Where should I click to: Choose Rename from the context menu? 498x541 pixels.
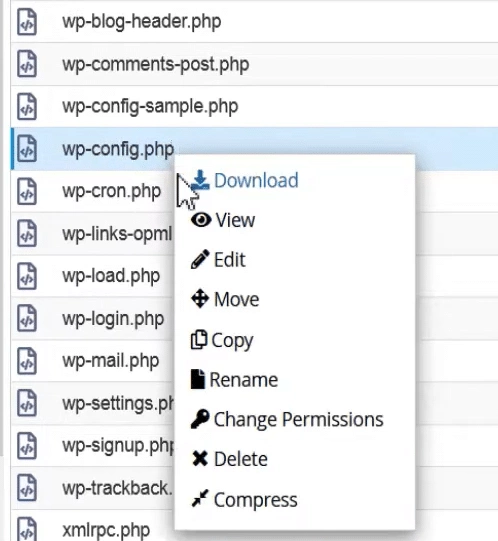[244, 380]
